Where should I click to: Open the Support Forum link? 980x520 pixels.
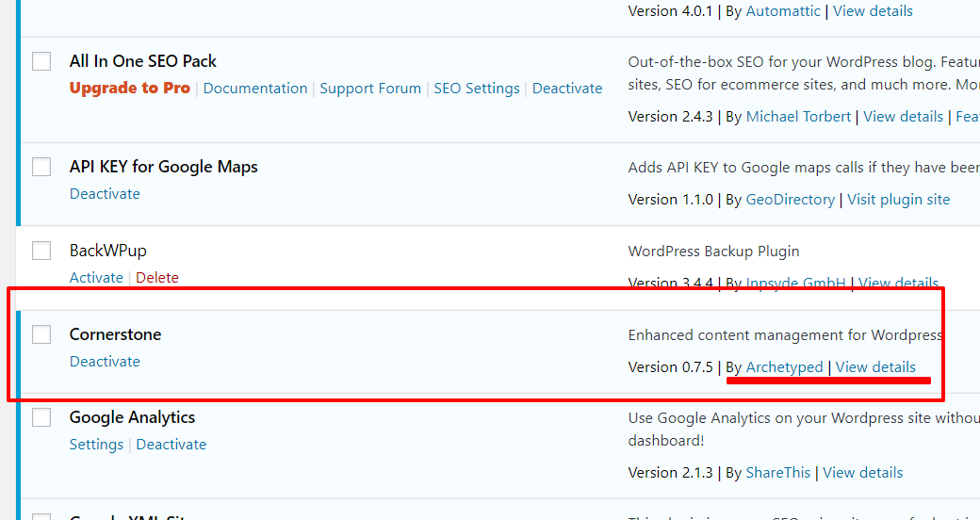(x=370, y=89)
